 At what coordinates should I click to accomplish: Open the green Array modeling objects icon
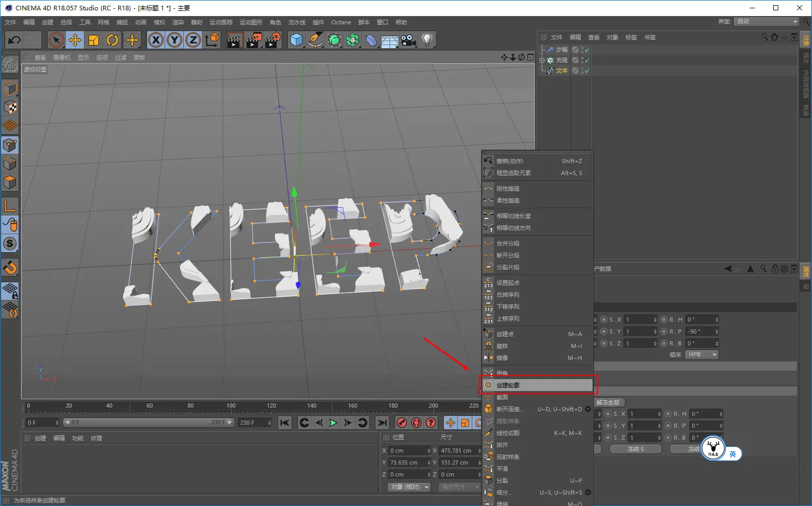pos(353,40)
